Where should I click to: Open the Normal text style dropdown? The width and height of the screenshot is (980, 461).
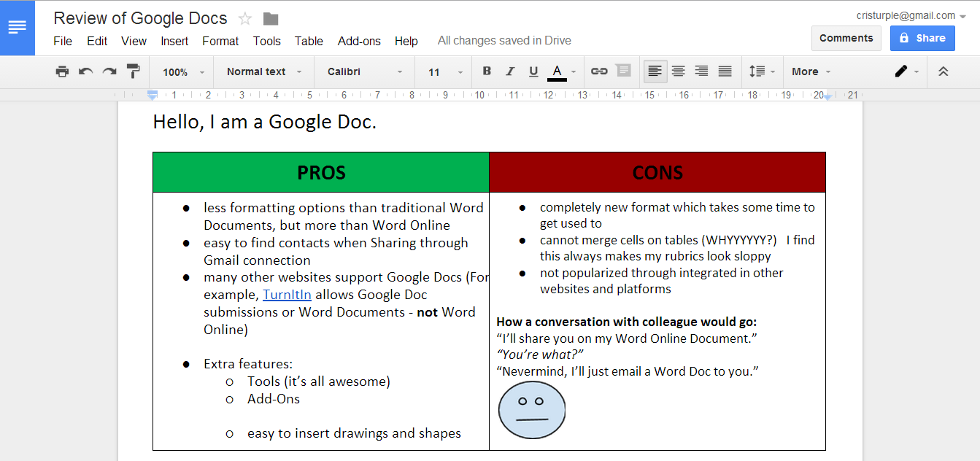pyautogui.click(x=264, y=71)
